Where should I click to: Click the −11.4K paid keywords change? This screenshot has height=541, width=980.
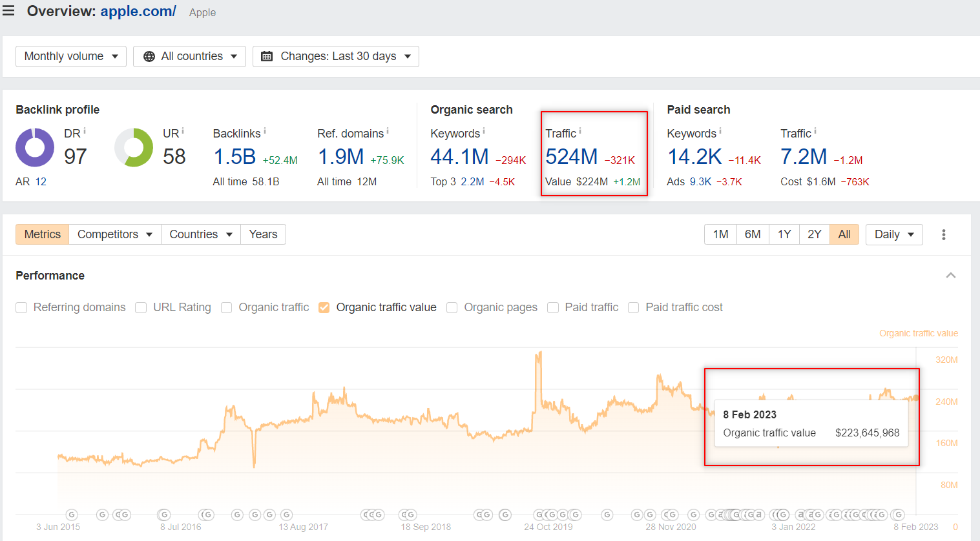[x=745, y=161]
